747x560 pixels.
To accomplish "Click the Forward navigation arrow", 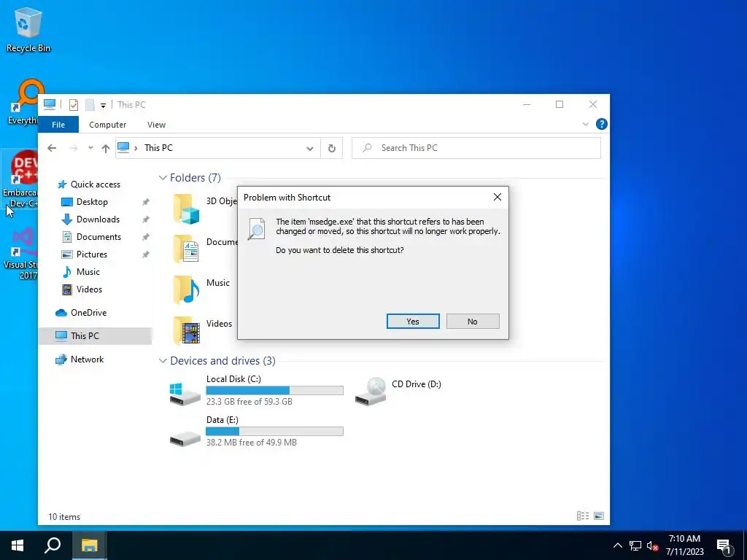I will point(74,148).
